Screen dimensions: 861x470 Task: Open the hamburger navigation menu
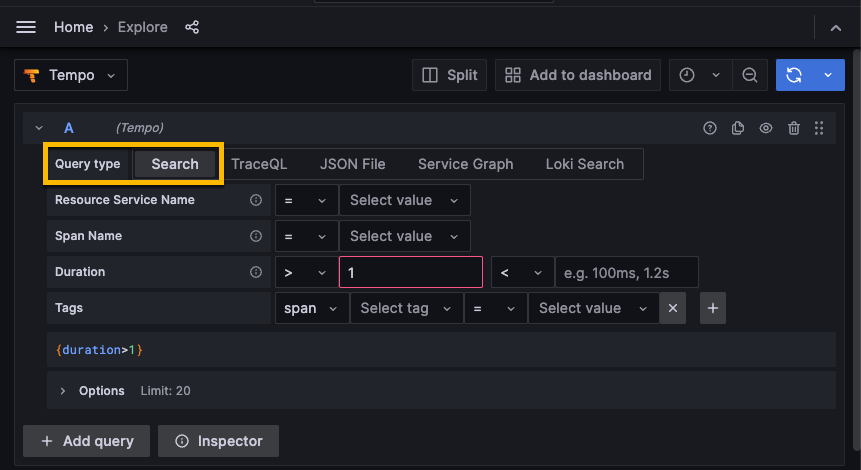26,27
